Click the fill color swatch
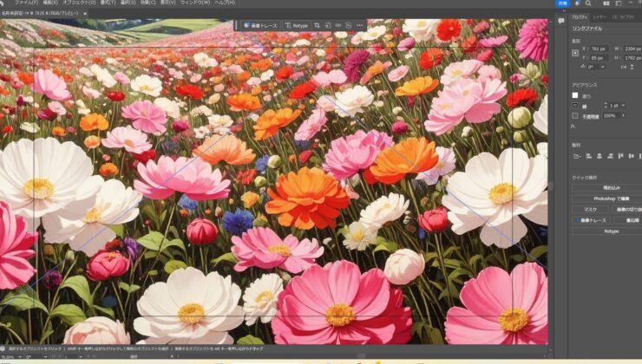Screen dimensions: 642x364 574,95
